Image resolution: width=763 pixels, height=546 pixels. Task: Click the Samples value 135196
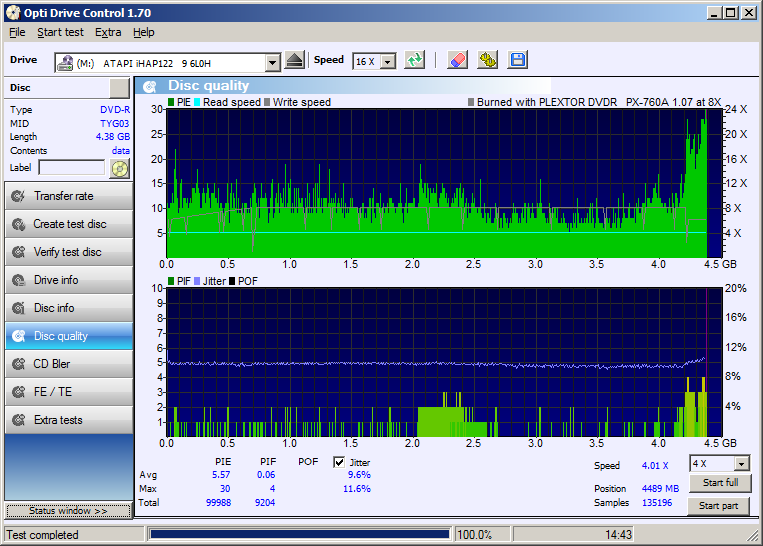tap(657, 503)
